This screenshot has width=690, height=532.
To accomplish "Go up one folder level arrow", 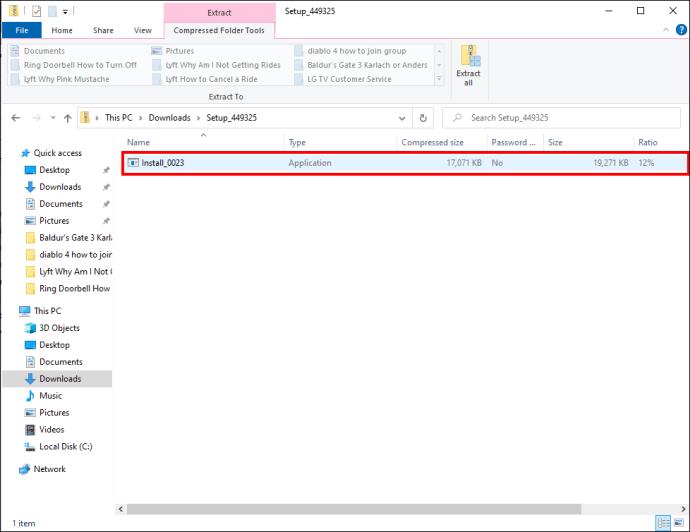I will (67, 118).
